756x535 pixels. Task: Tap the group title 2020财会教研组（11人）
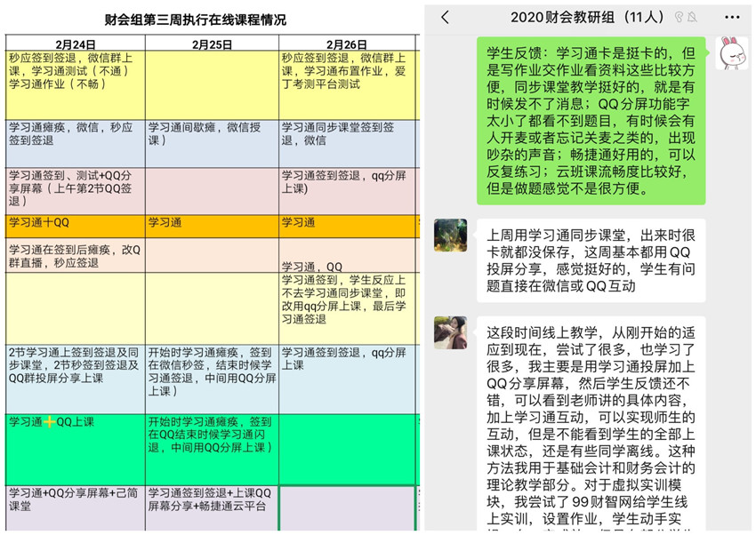coord(587,18)
